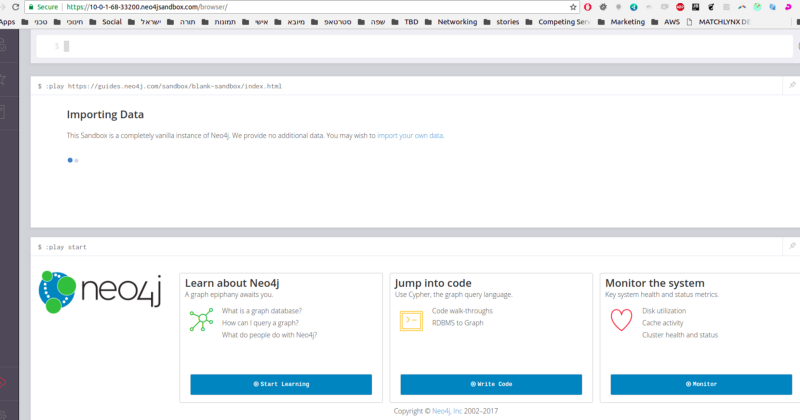
Task: Open the Neo4j, Inc copyright link
Action: (x=447, y=411)
